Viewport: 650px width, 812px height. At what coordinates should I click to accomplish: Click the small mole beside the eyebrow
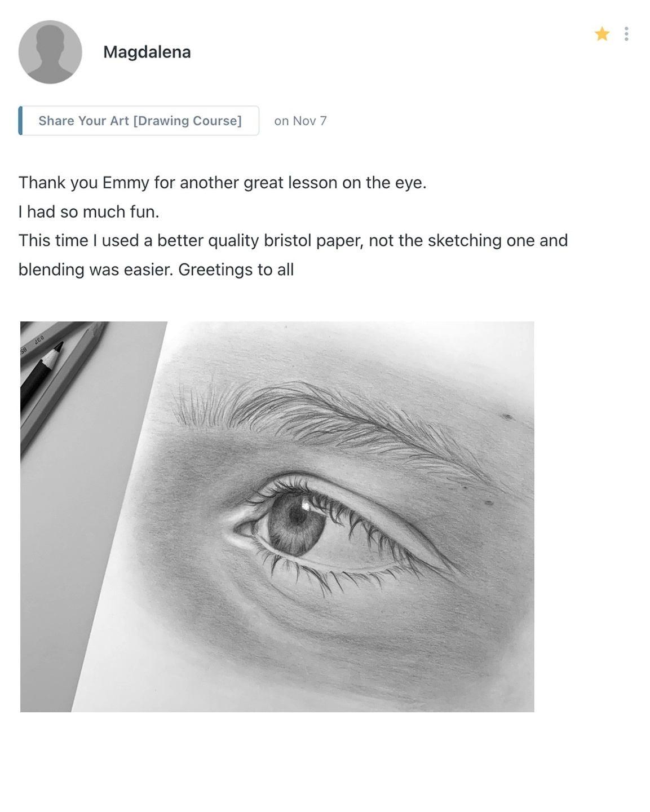point(507,417)
